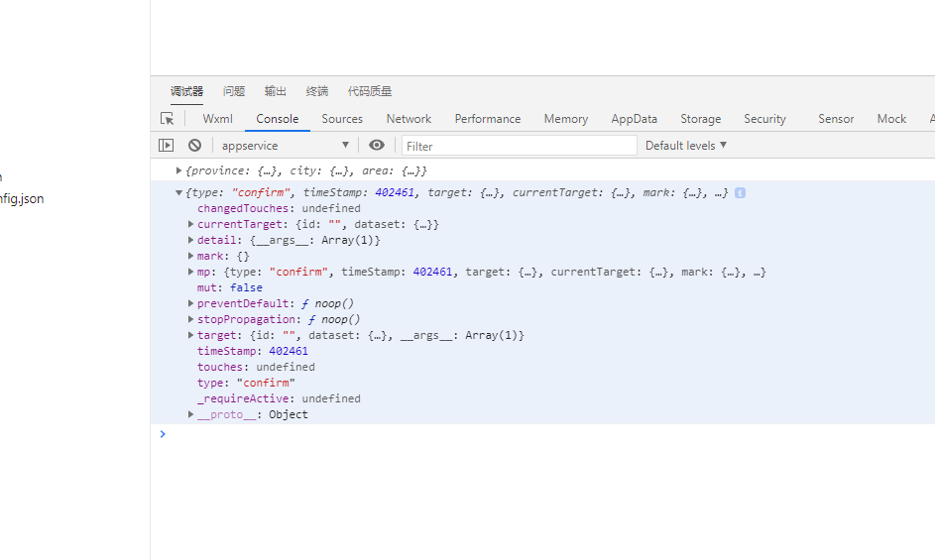The width and height of the screenshot is (935, 560).
Task: Open the Network tab
Action: pyautogui.click(x=409, y=118)
